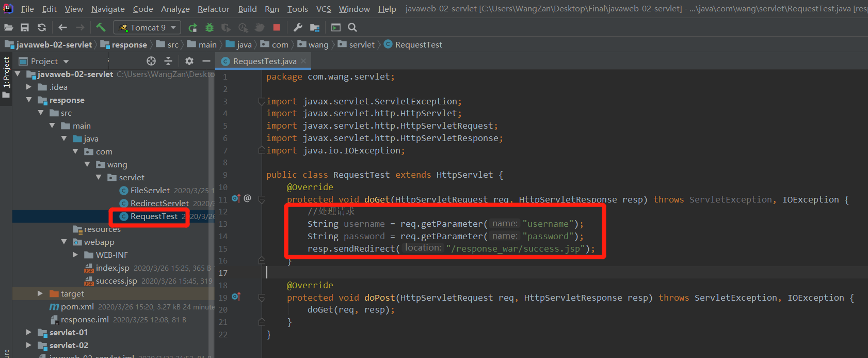Screen dimensions: 868x358
Task: Open the Project Structure icon
Action: pyautogui.click(x=315, y=27)
